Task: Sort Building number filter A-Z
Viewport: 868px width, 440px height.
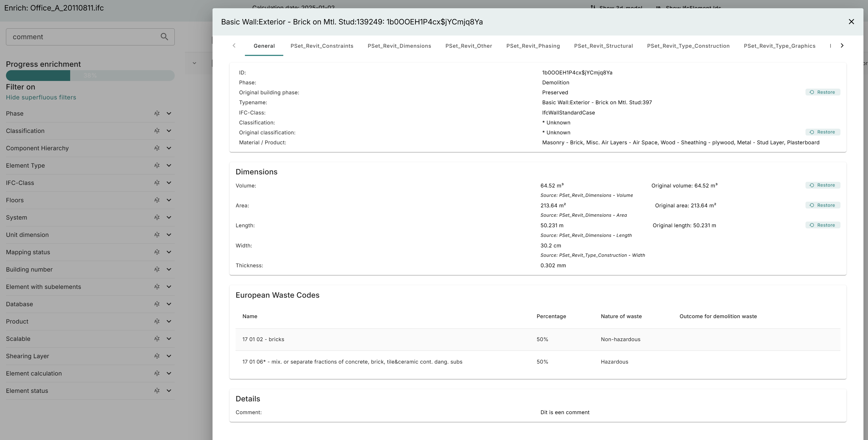Action: [157, 270]
